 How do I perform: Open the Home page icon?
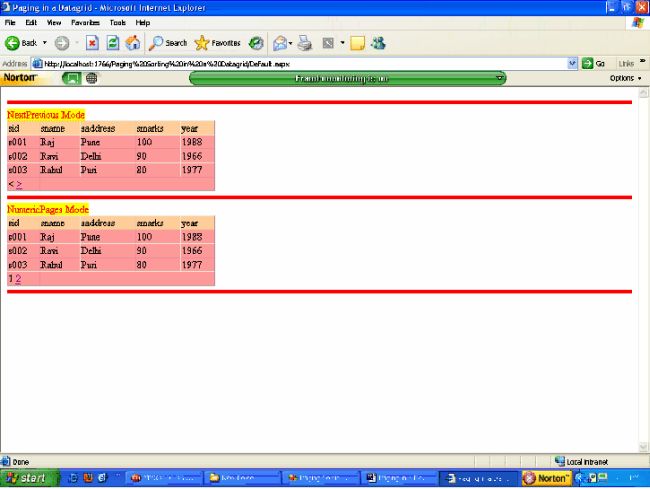[133, 43]
